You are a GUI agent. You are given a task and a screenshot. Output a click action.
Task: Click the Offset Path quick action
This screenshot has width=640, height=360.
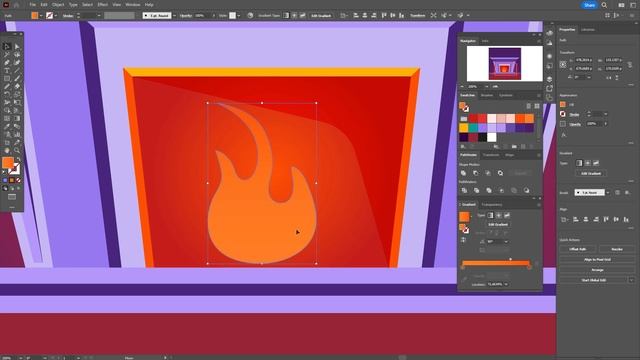click(x=578, y=249)
